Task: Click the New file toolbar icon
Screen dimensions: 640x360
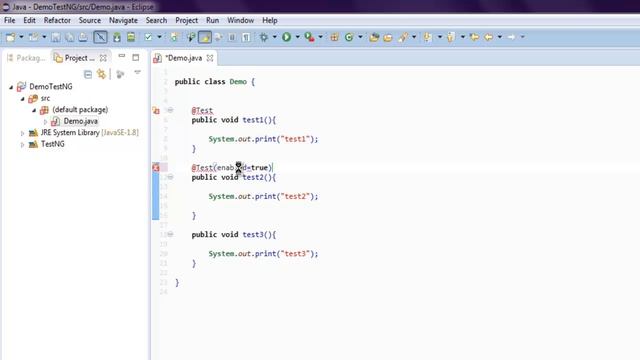Action: (11, 37)
